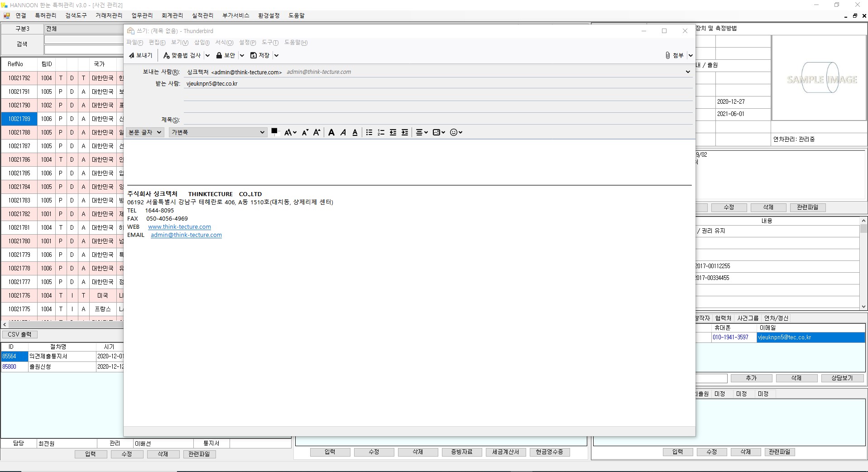868x472 pixels.
Task: Open the text color swatch
Action: [x=274, y=131]
